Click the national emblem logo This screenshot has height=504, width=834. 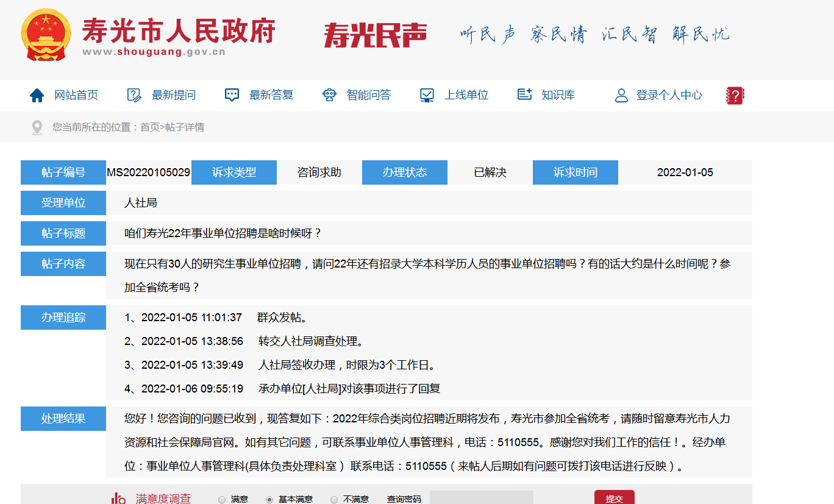46,35
